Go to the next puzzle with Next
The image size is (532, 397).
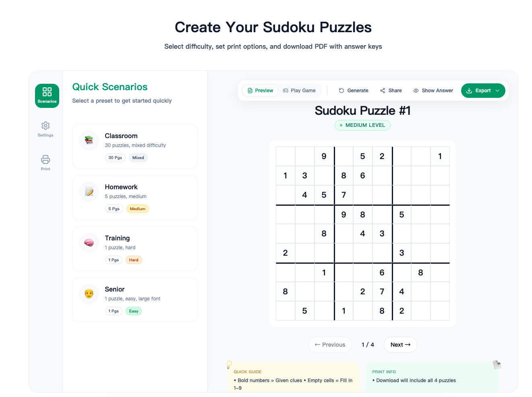[400, 344]
